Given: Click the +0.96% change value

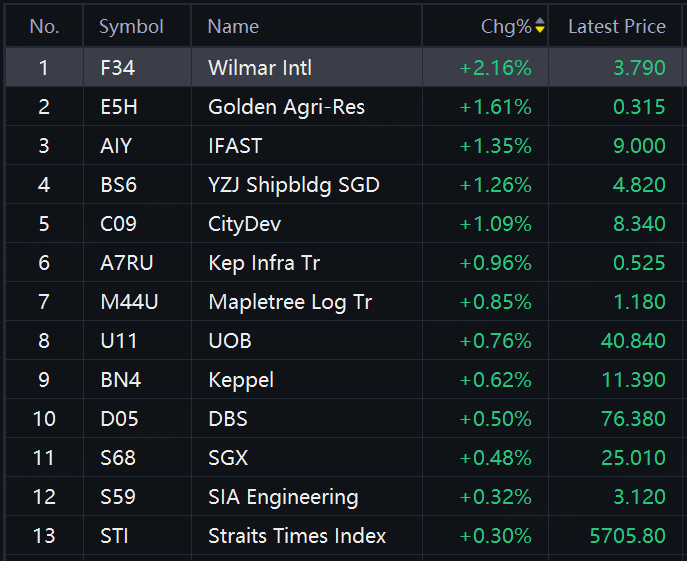Looking at the screenshot, I should pos(496,263).
